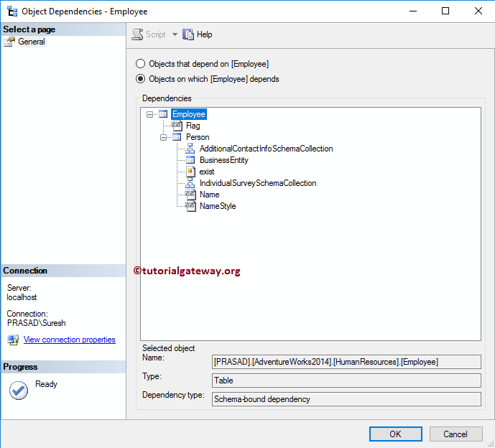This screenshot has width=495, height=448.
Task: Select the Employee tree item
Action: tap(189, 114)
